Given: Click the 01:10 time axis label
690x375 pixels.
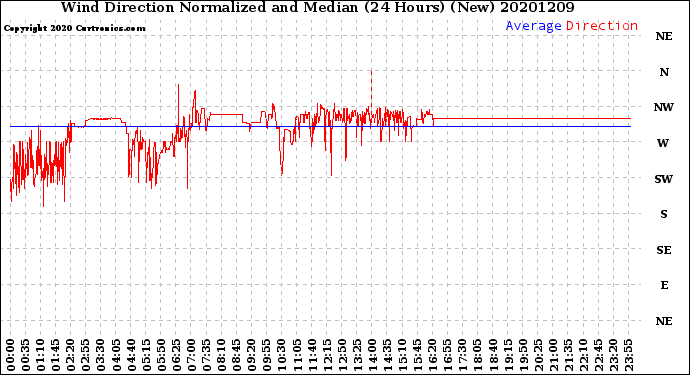Looking at the screenshot, I should [x=40, y=355].
